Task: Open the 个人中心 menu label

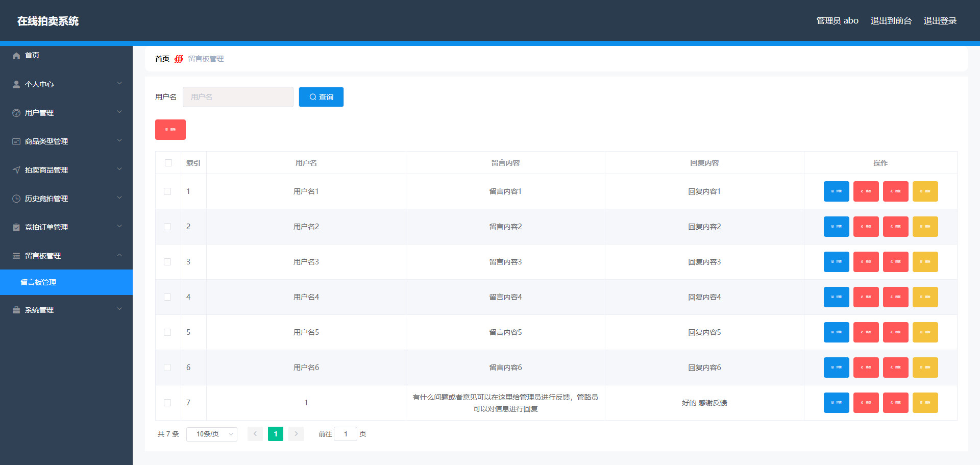Action: tap(39, 84)
